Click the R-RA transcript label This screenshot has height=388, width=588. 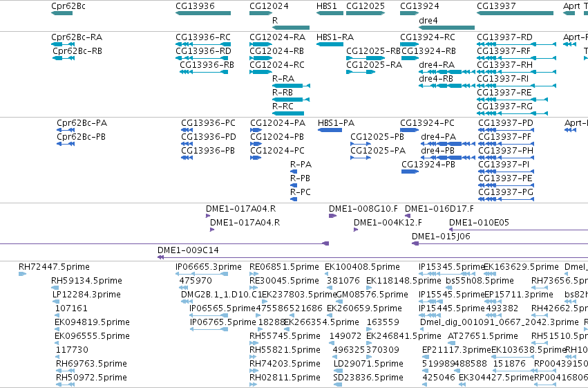283,79
